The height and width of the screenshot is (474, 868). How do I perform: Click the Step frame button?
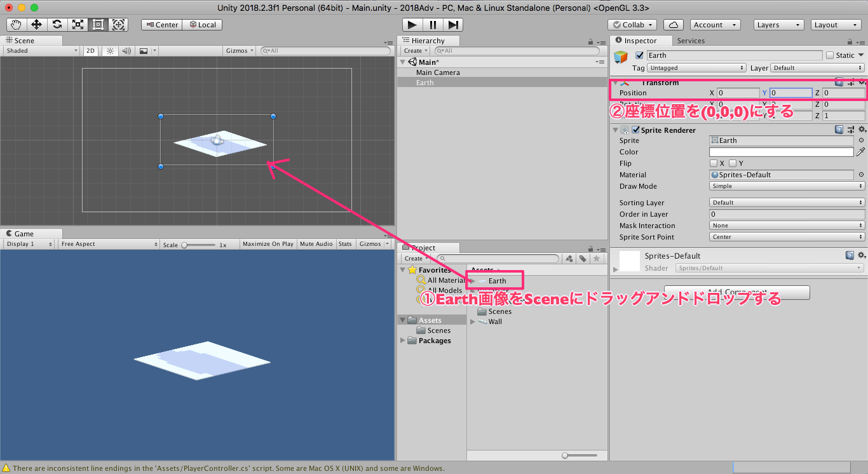pos(452,25)
